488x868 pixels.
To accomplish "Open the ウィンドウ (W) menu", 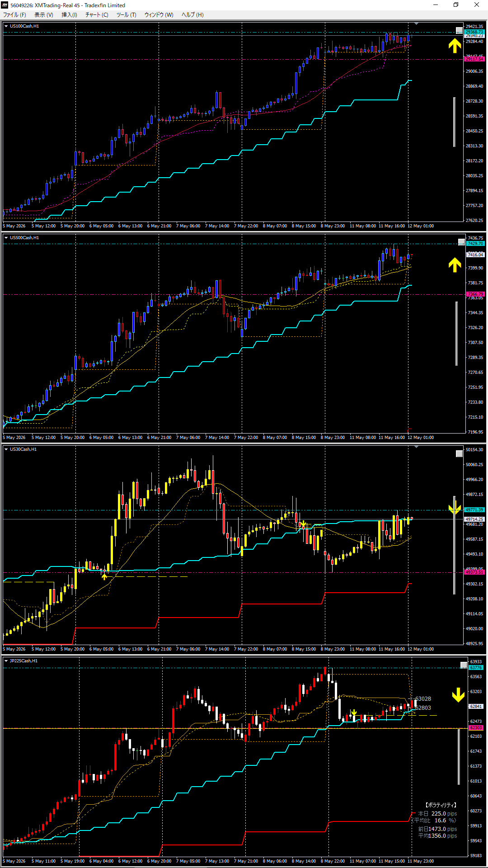I will click(159, 15).
